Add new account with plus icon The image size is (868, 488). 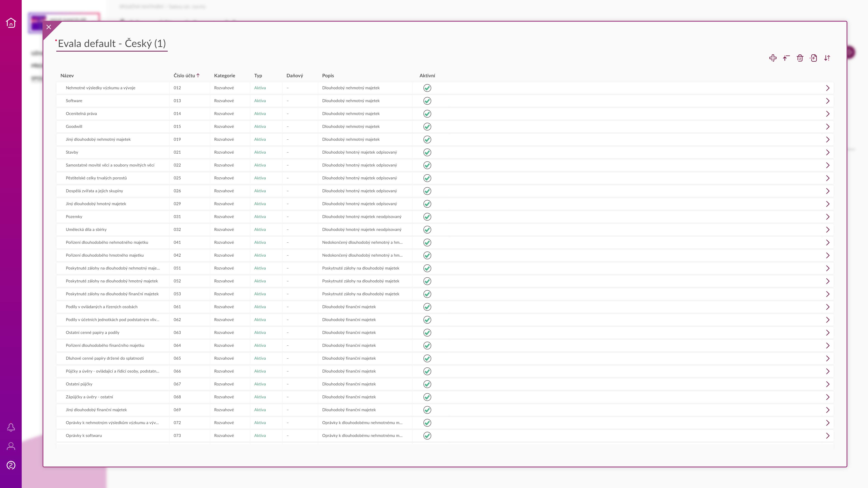click(x=773, y=58)
